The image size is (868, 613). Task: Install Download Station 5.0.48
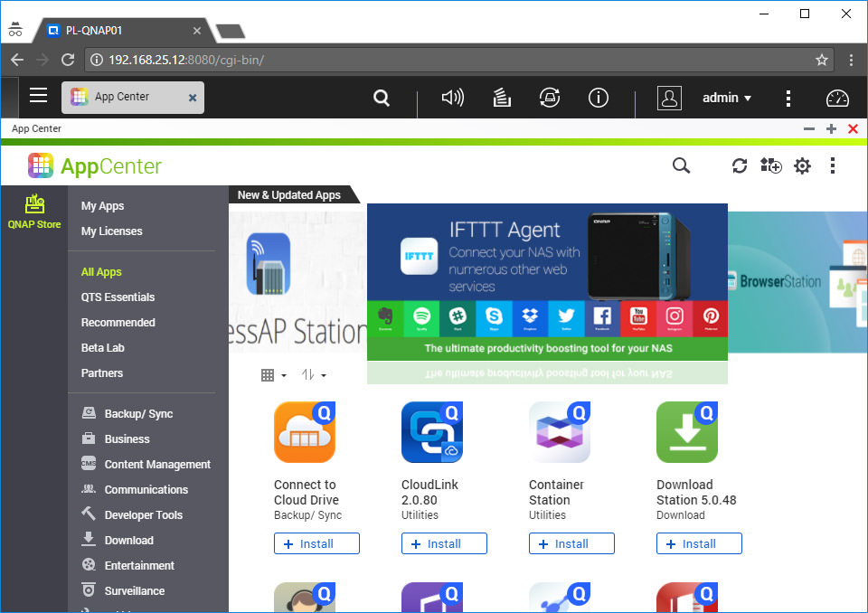click(x=699, y=543)
